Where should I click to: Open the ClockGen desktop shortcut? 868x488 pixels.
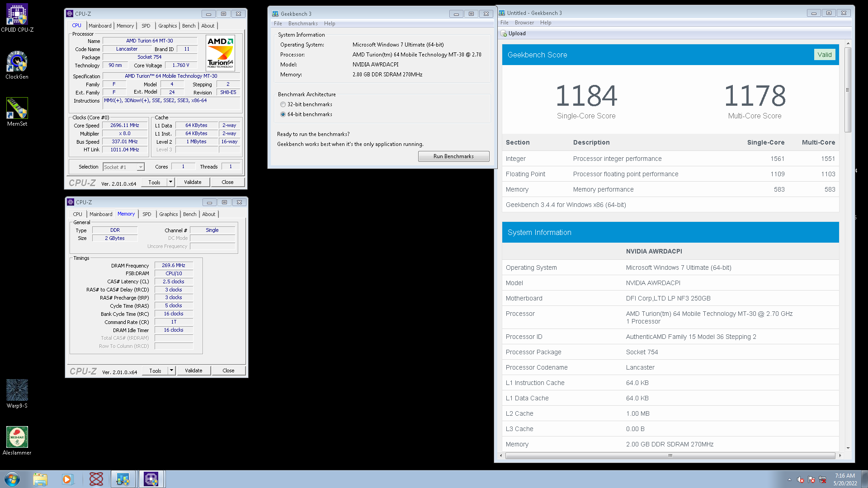pyautogui.click(x=17, y=65)
